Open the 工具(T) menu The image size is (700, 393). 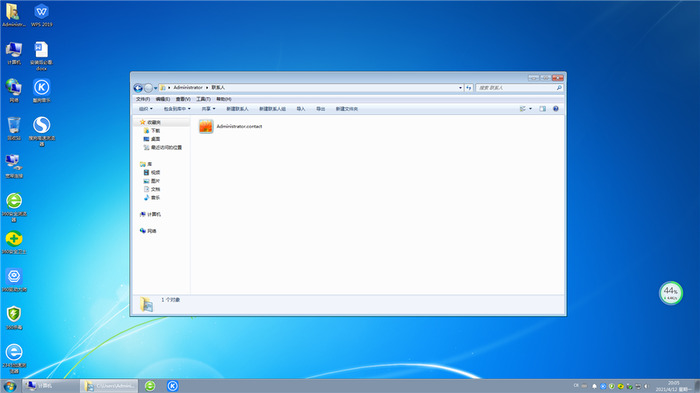point(203,99)
